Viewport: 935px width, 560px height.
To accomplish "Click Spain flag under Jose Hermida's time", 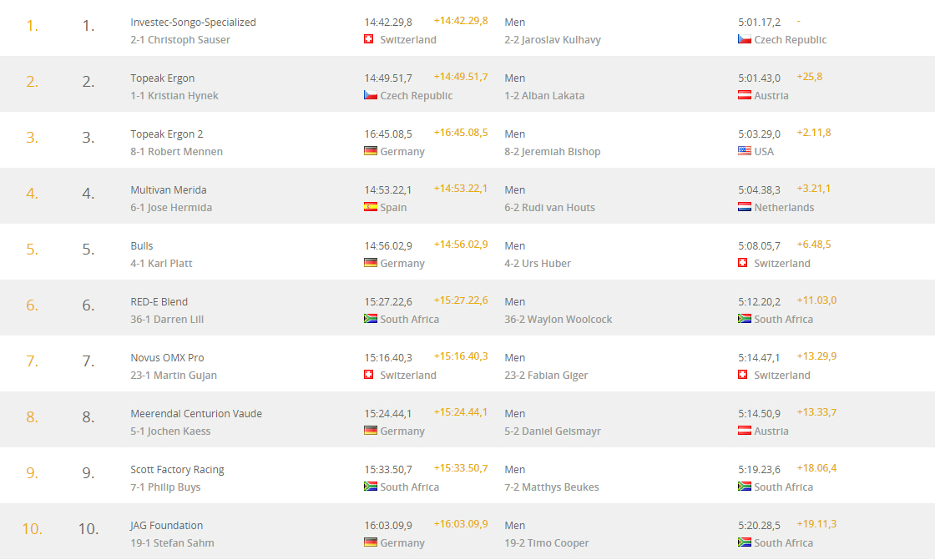I will pos(371,207).
